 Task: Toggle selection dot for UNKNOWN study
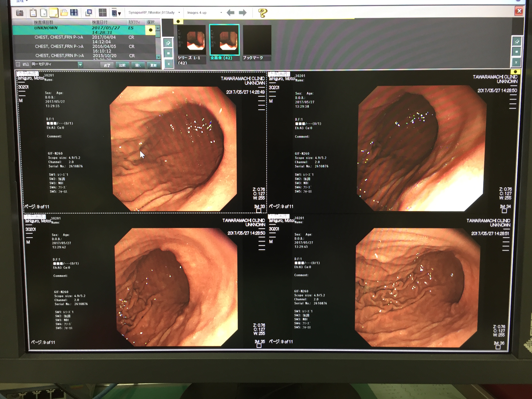tap(151, 30)
